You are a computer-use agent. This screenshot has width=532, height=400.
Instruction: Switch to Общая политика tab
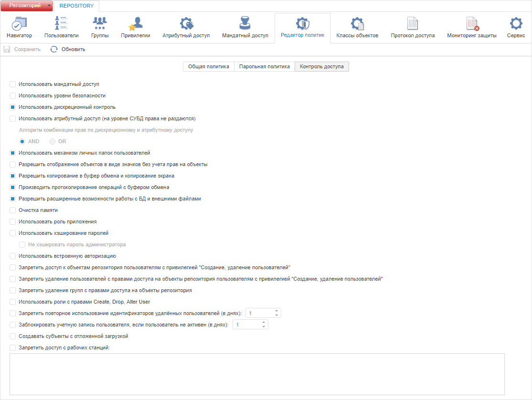(209, 66)
